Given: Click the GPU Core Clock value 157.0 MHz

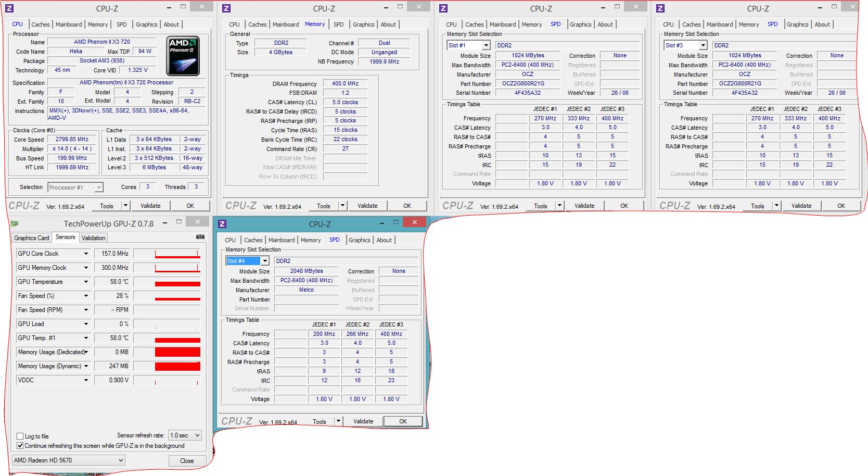Looking at the screenshot, I should (x=112, y=254).
